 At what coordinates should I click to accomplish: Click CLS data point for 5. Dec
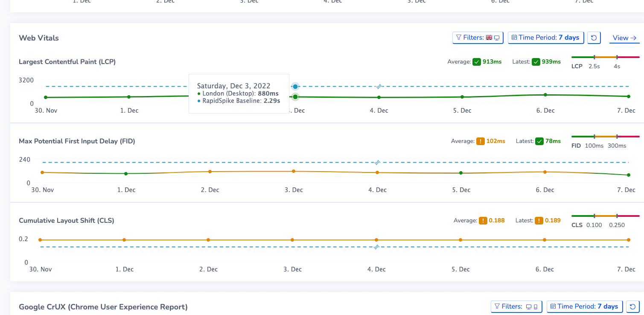pyautogui.click(x=460, y=240)
